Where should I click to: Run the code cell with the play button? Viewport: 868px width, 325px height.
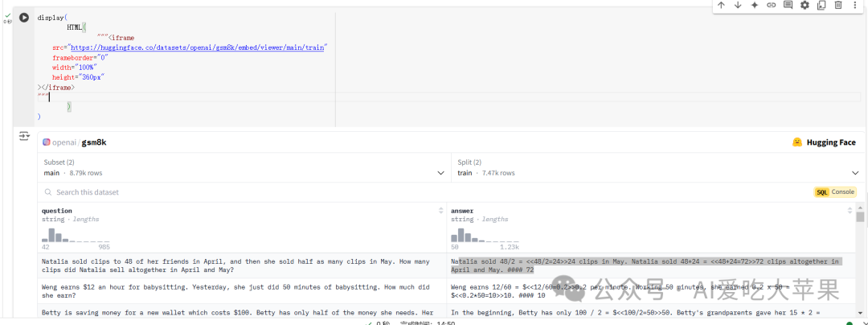(x=24, y=18)
